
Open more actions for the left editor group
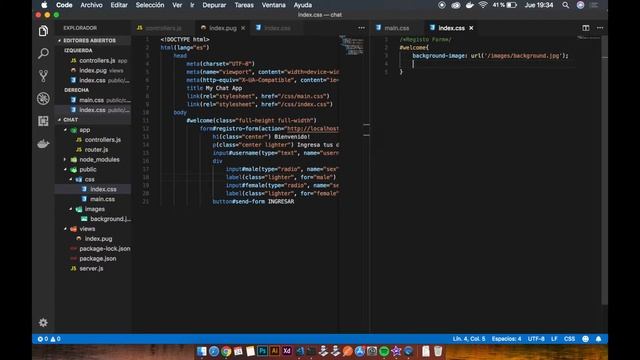click(x=361, y=28)
